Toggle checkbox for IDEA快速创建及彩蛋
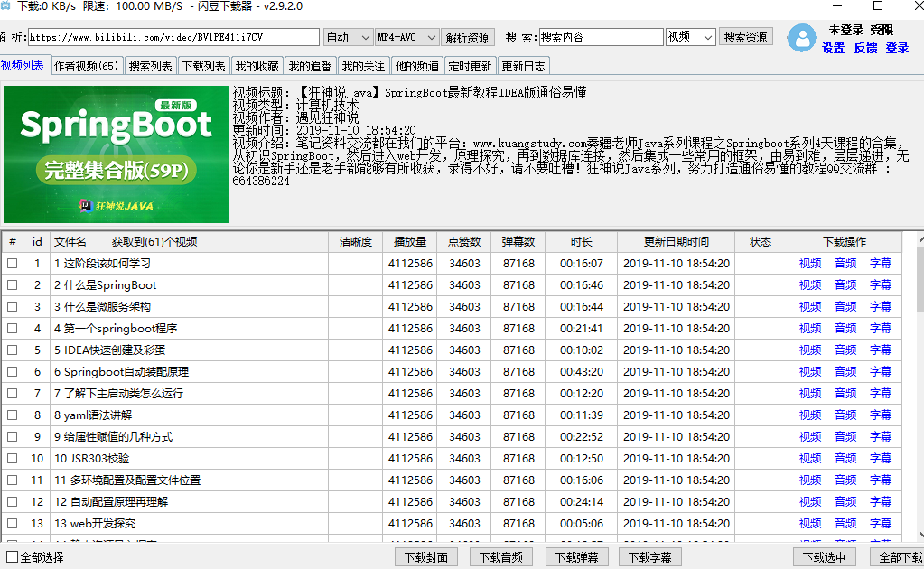The image size is (924, 569). (13, 350)
